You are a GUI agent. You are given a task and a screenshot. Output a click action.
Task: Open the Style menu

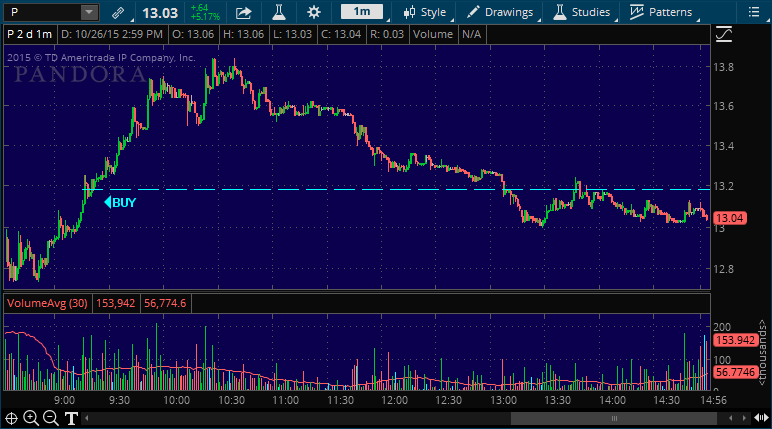[x=424, y=12]
